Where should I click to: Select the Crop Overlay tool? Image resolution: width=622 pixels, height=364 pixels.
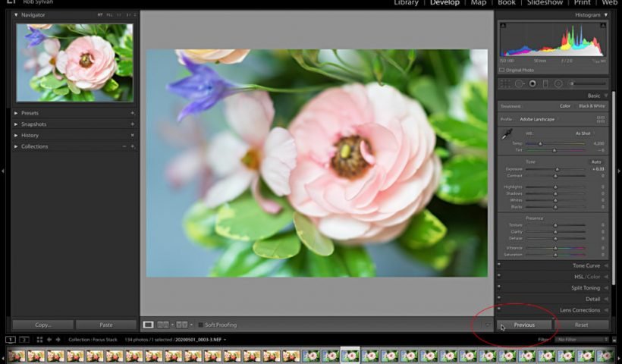pos(505,83)
